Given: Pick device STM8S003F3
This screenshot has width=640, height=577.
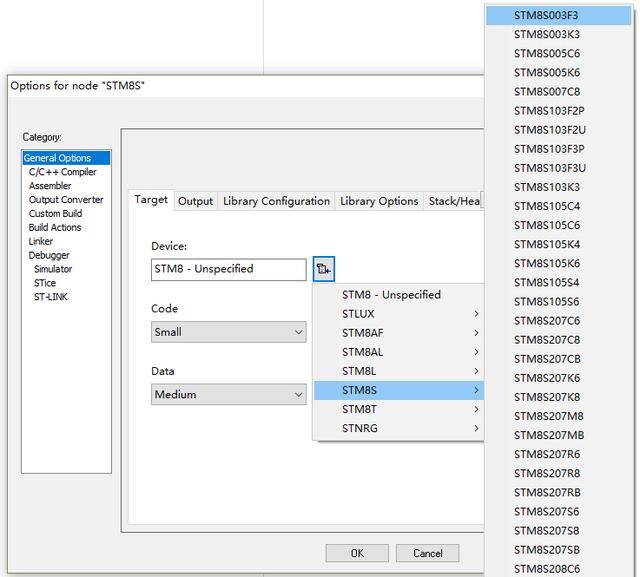Looking at the screenshot, I should pyautogui.click(x=558, y=15).
